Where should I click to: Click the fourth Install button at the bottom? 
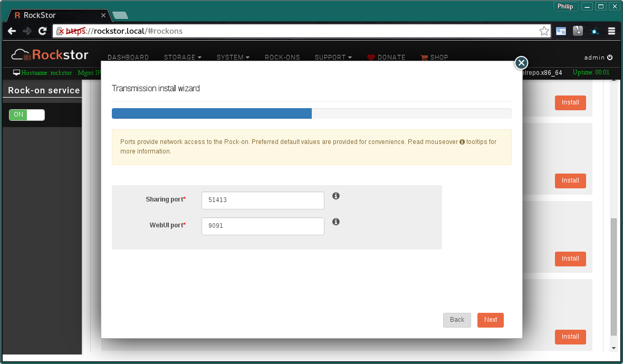(x=570, y=337)
